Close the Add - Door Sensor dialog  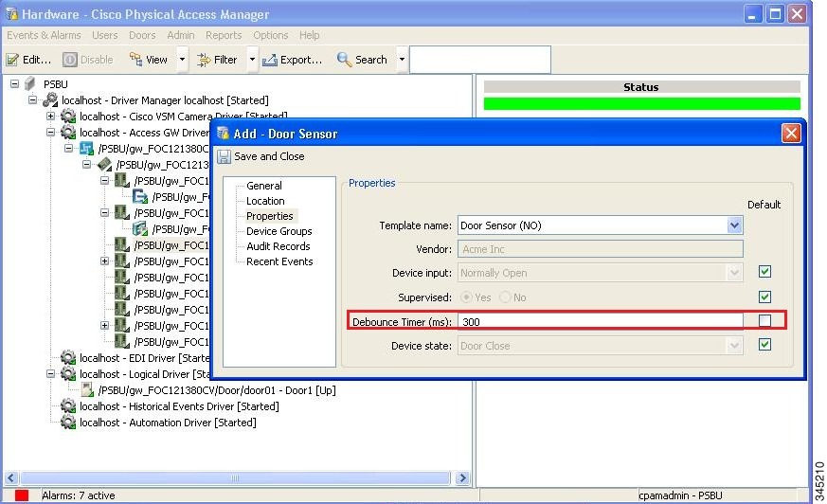[791, 134]
